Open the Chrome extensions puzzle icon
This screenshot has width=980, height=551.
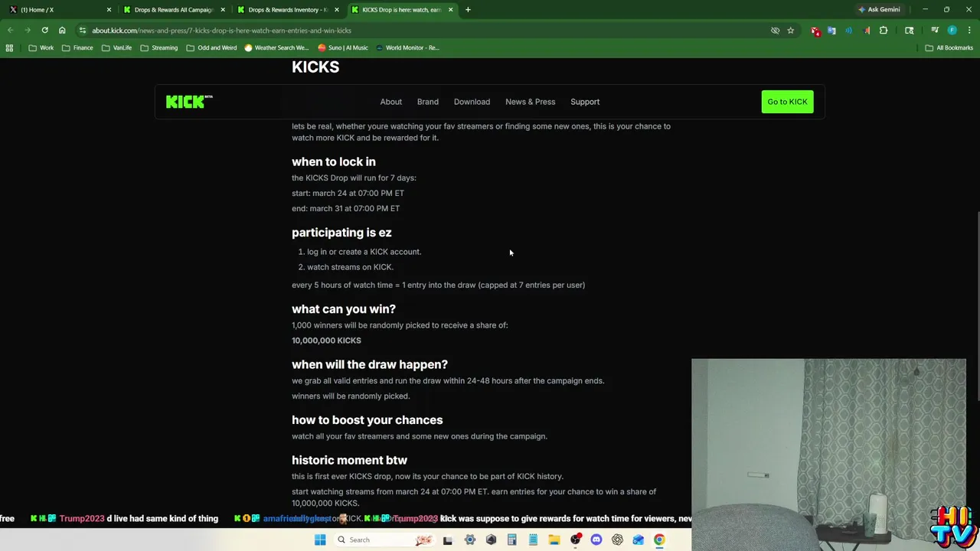pyautogui.click(x=884, y=31)
